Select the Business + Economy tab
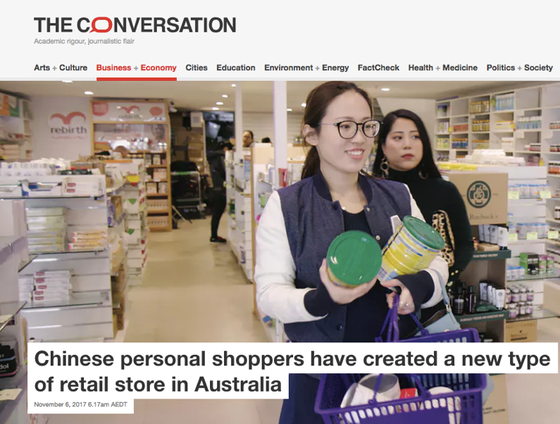Image resolution: width=560 pixels, height=424 pixels. (136, 68)
